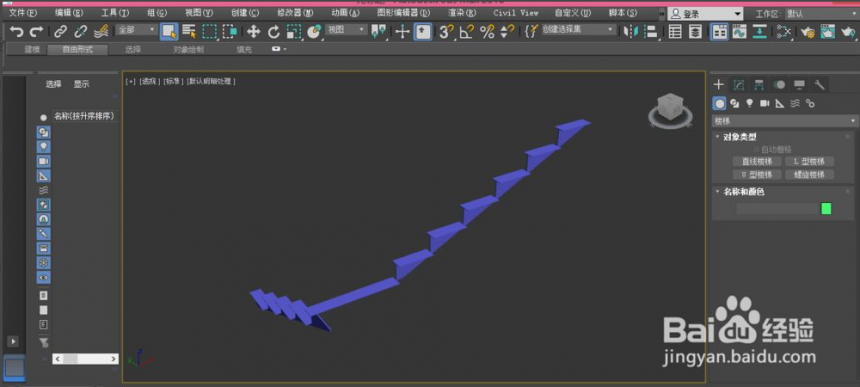Viewport: 860px width, 387px height.
Task: Select the Select and Place tool
Action: (x=314, y=32)
